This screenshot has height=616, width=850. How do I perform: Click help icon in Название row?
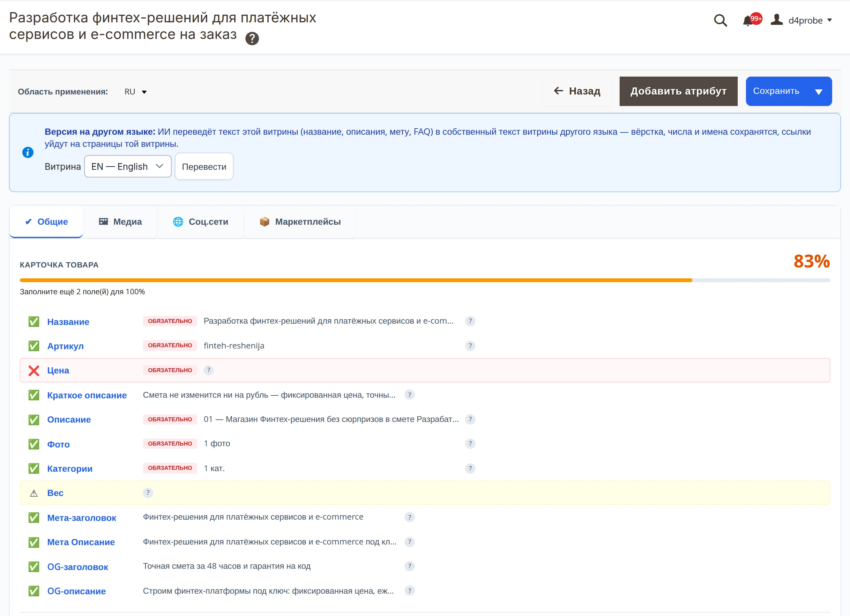(x=470, y=321)
